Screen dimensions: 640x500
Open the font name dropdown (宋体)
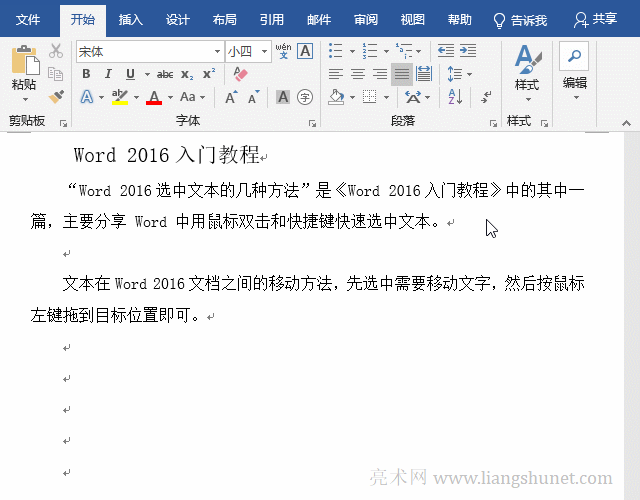[x=218, y=51]
